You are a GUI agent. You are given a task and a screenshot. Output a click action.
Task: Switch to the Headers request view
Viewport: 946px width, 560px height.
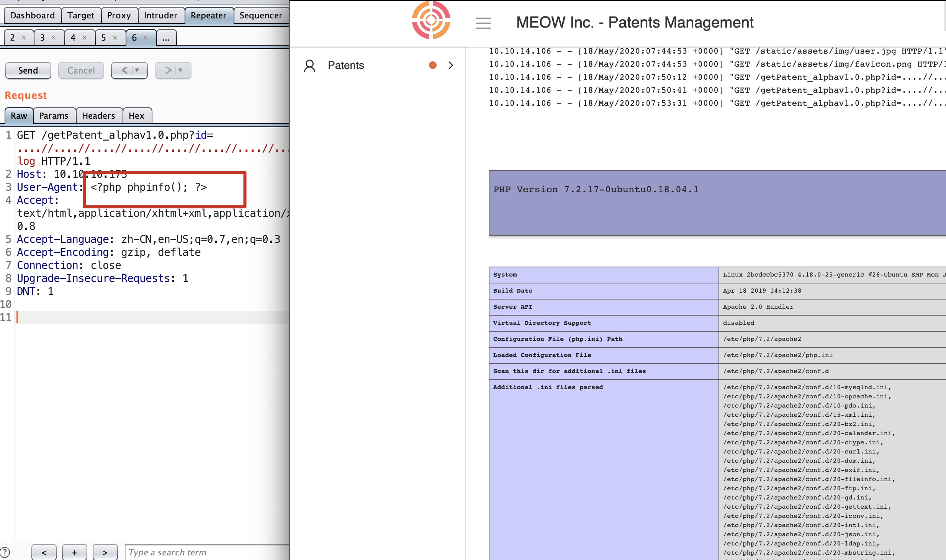coord(98,116)
